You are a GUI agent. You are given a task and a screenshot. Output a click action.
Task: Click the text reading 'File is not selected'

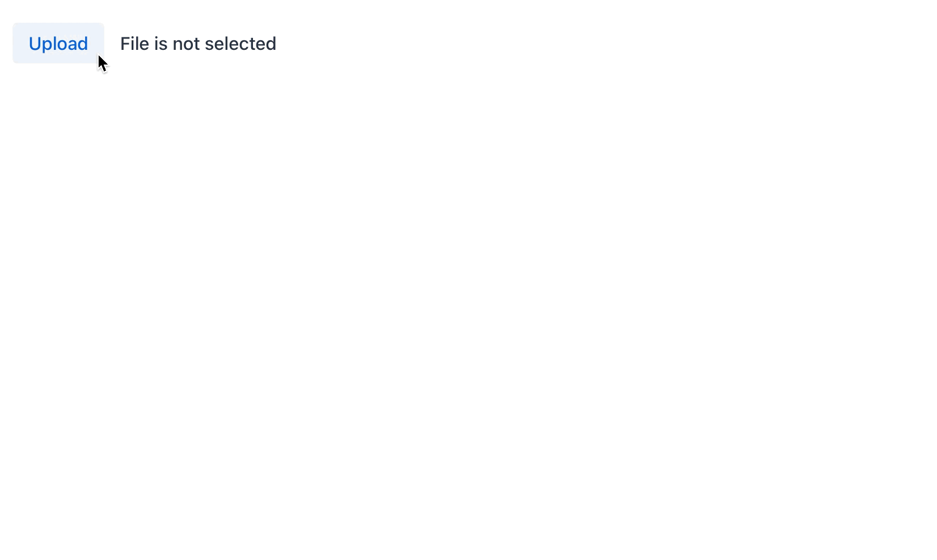(197, 44)
